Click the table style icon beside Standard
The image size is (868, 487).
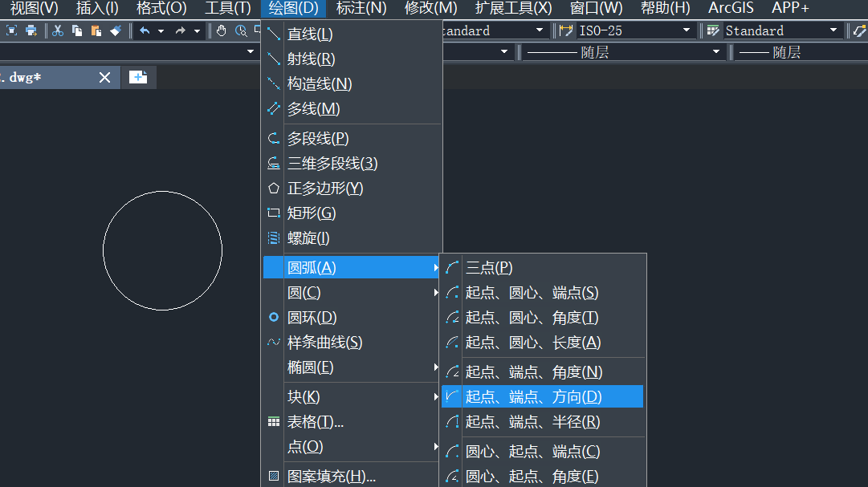[x=713, y=30]
